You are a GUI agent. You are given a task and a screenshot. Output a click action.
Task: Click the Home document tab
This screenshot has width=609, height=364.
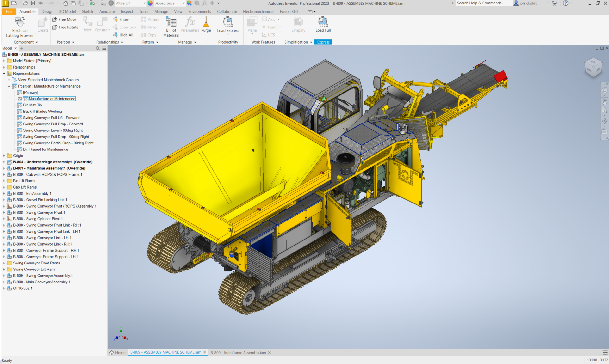point(117,353)
